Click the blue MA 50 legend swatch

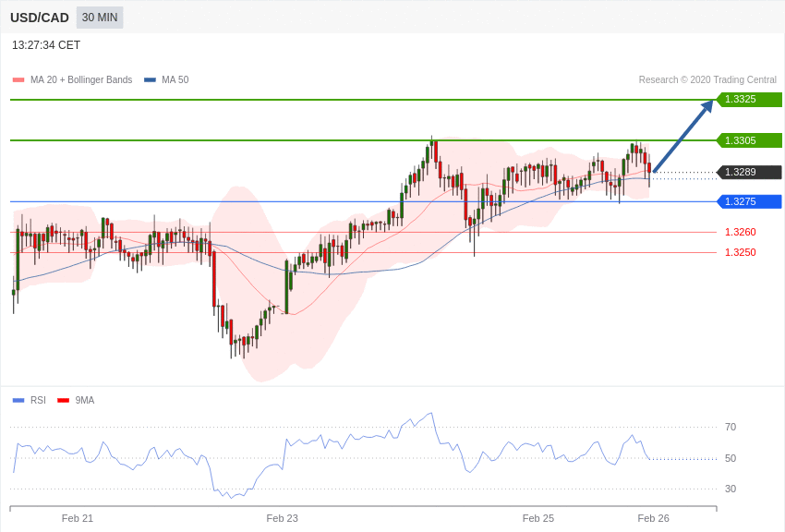pos(150,79)
